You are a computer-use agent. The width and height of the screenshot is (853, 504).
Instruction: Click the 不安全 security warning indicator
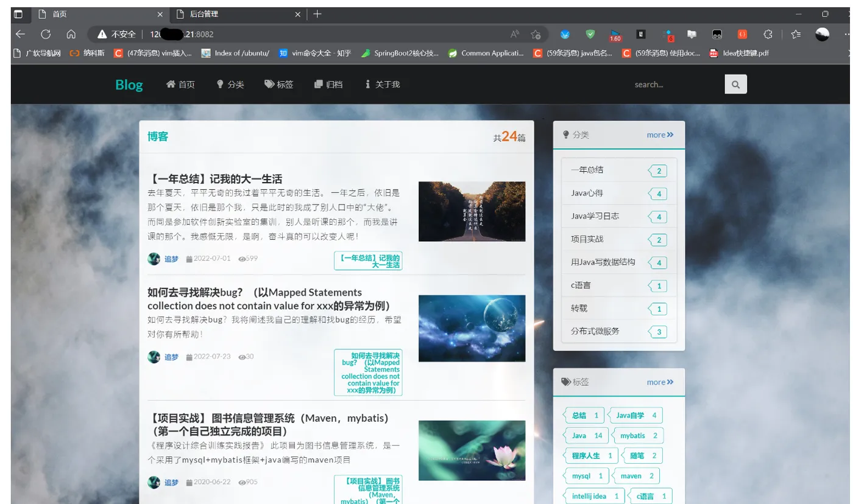tap(116, 34)
